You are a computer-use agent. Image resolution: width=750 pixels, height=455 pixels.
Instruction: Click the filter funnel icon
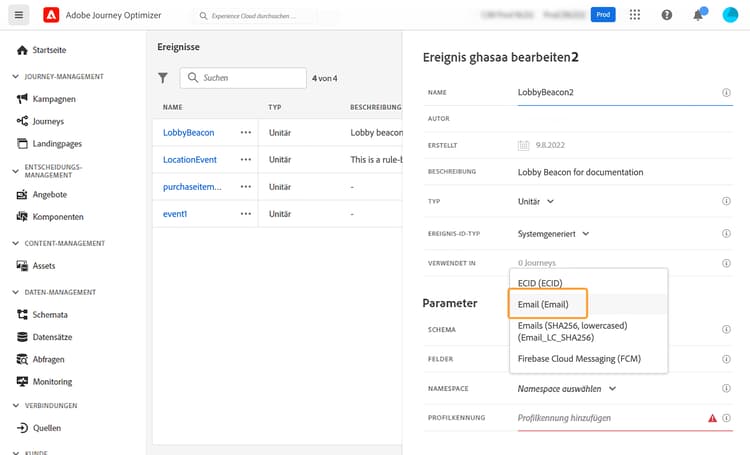(x=163, y=78)
